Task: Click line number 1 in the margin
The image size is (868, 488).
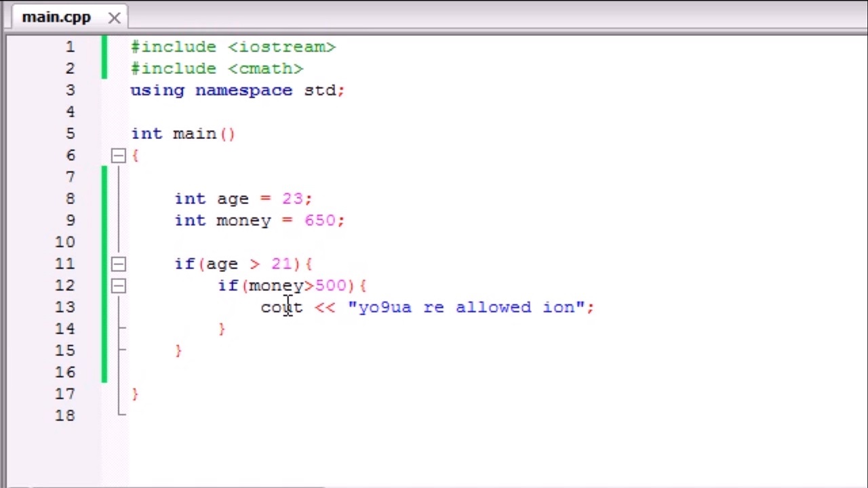Action: pos(71,47)
